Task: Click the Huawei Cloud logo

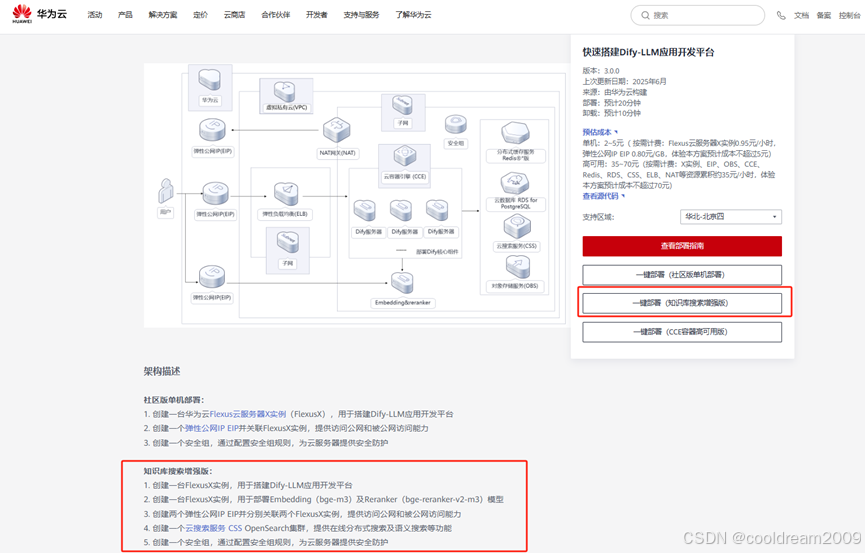Action: pyautogui.click(x=40, y=14)
